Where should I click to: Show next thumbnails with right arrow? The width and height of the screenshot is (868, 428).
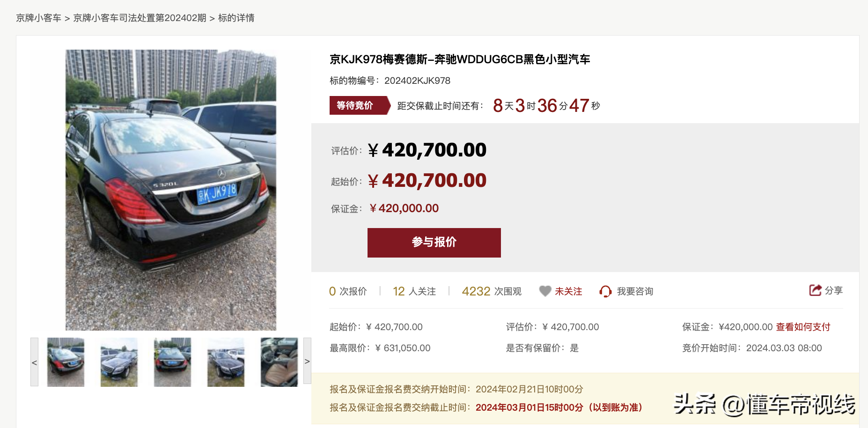[x=307, y=361]
